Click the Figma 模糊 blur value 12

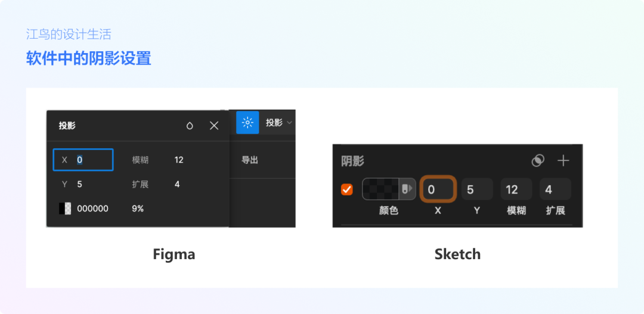179,160
